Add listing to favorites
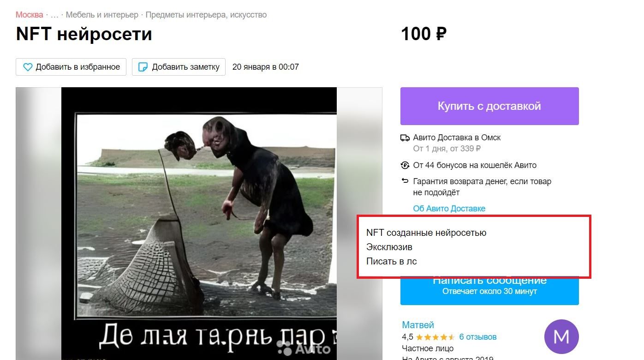 tap(71, 67)
